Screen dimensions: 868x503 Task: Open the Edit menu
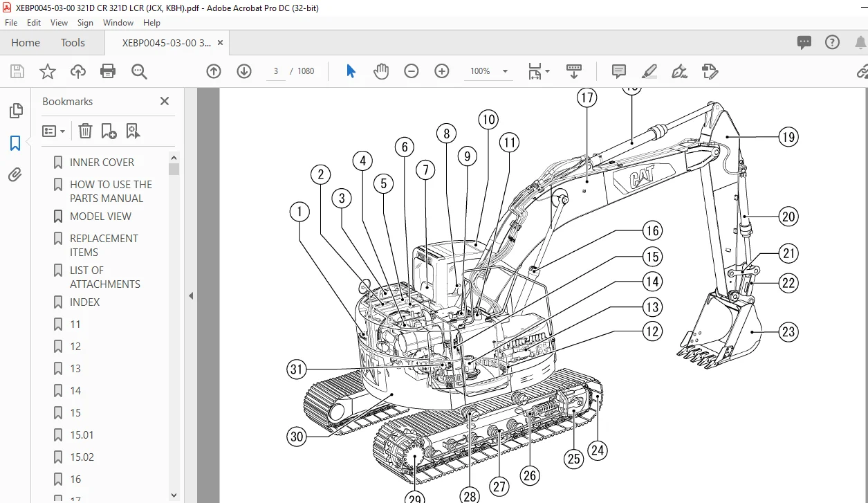[35, 23]
